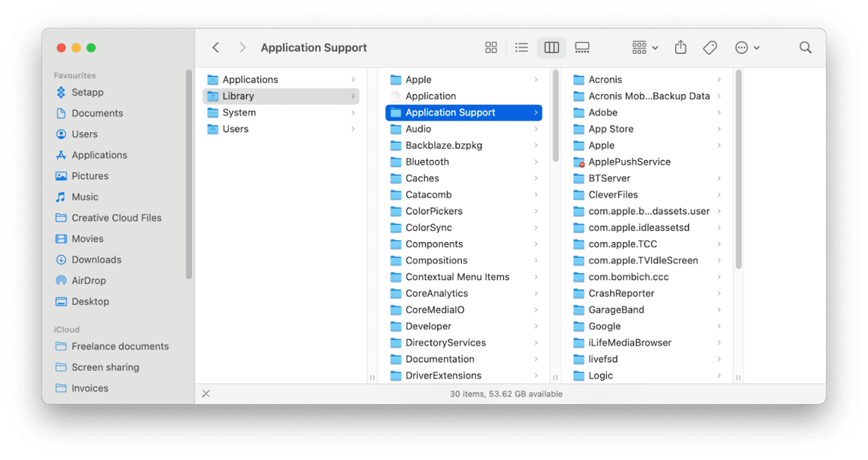This screenshot has width=868, height=460.
Task: Expand the Adobe folder chevron
Action: (x=719, y=112)
